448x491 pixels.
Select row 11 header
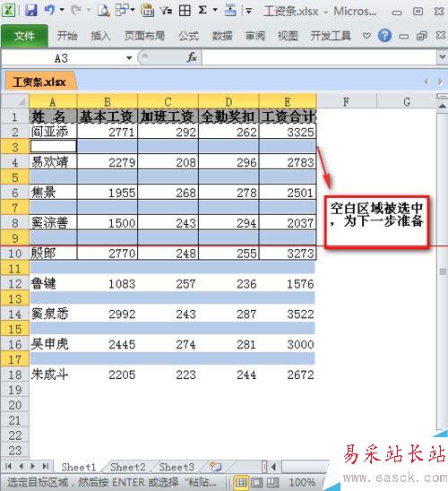point(15,269)
